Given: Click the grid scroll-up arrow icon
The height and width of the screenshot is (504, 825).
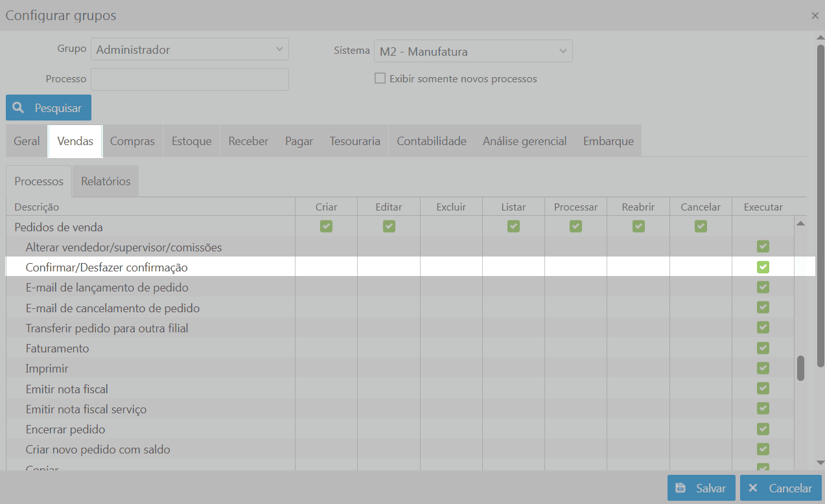Looking at the screenshot, I should [x=800, y=223].
